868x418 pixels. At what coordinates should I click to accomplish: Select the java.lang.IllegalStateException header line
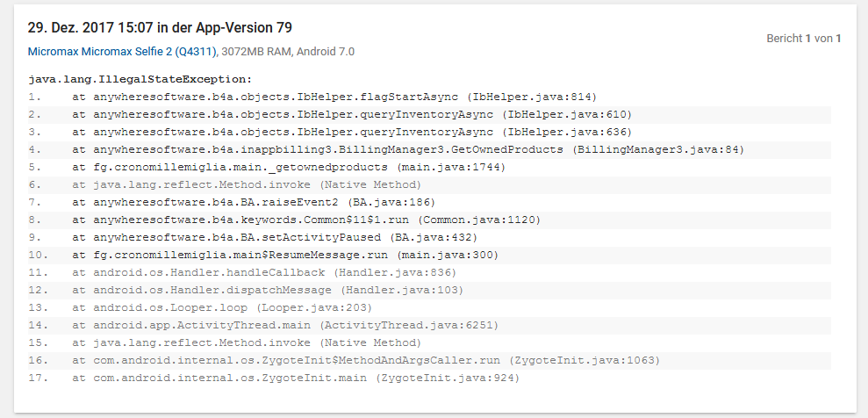[140, 79]
